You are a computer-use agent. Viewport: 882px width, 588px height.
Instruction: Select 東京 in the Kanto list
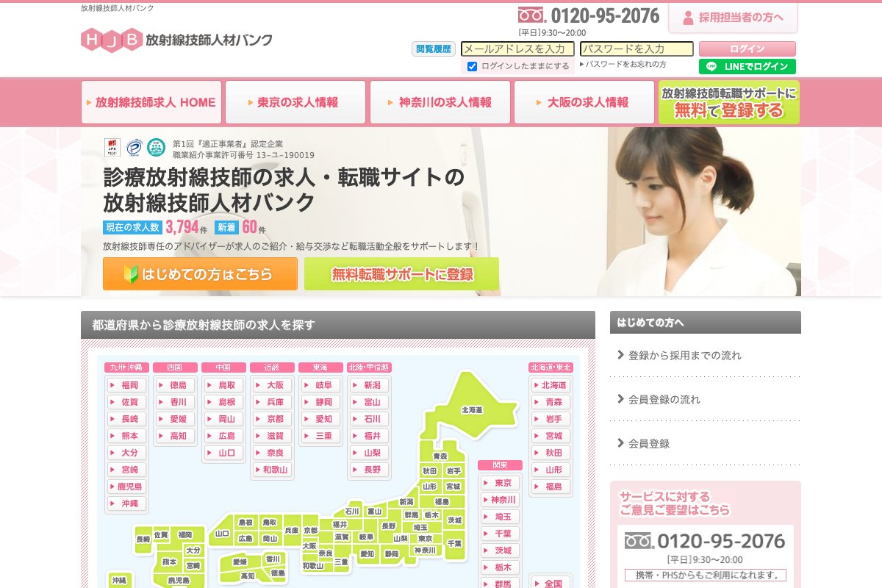tap(501, 484)
